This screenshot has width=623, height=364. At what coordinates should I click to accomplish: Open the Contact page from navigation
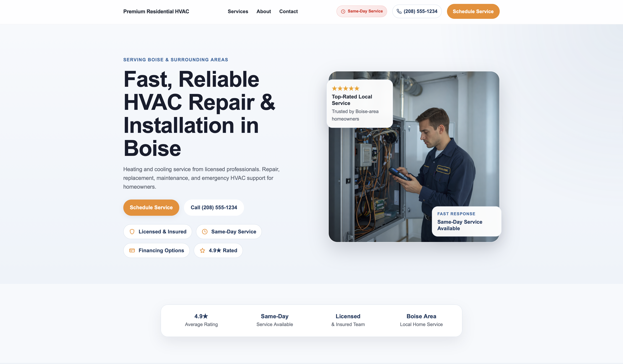tap(288, 11)
